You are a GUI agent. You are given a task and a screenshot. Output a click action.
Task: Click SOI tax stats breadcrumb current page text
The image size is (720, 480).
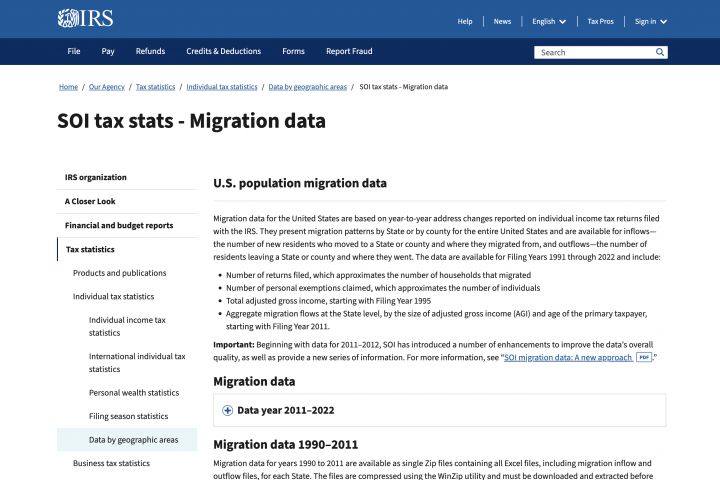[404, 87]
